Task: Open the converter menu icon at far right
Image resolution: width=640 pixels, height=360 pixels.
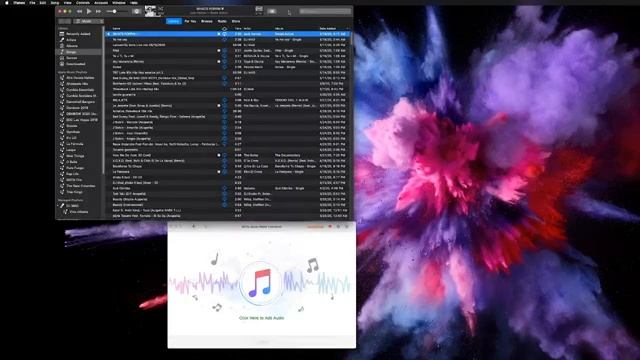Action: pos(347,226)
